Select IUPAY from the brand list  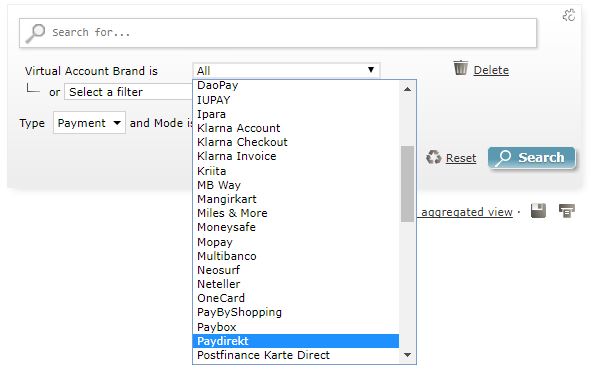point(296,100)
